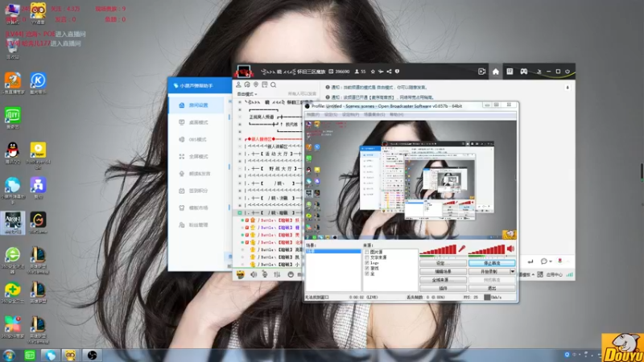
Task: Click the location pin icon in the YY channel toolbar
Action: (256, 85)
